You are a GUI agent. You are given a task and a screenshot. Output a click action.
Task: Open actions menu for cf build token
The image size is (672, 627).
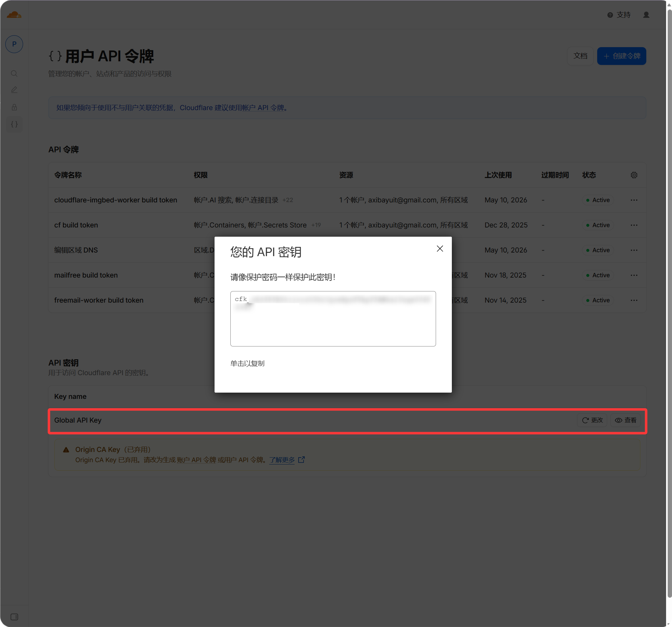[x=634, y=225]
